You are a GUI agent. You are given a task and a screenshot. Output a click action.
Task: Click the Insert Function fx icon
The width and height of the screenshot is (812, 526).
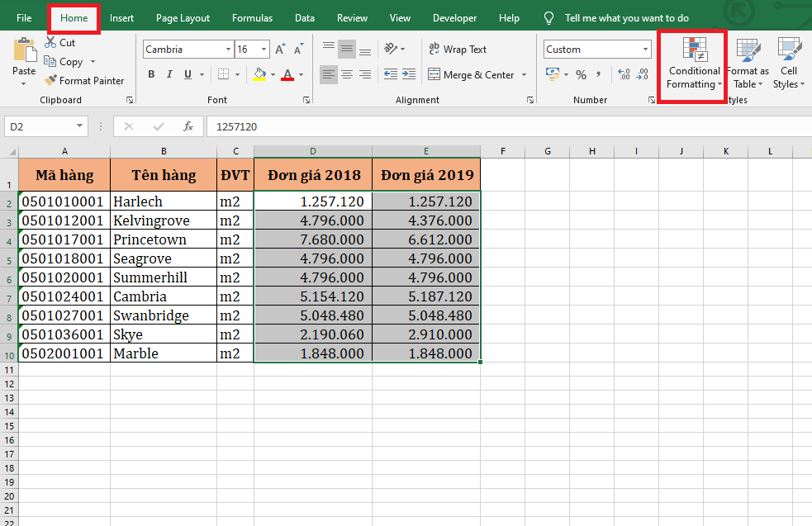(188, 126)
